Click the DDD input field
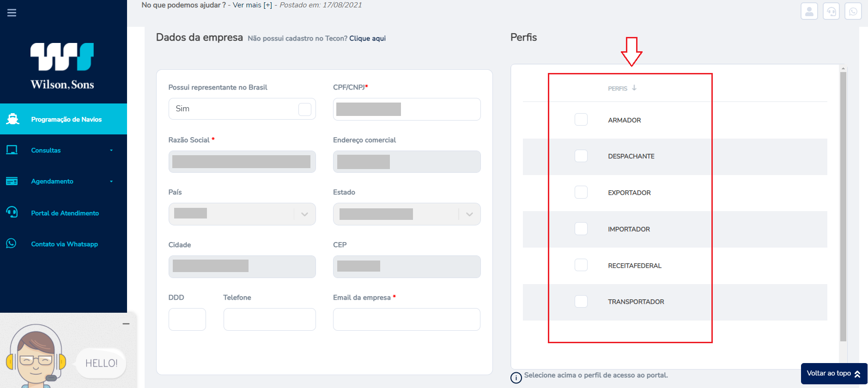Viewport: 868px width, 388px height. pyautogui.click(x=187, y=319)
